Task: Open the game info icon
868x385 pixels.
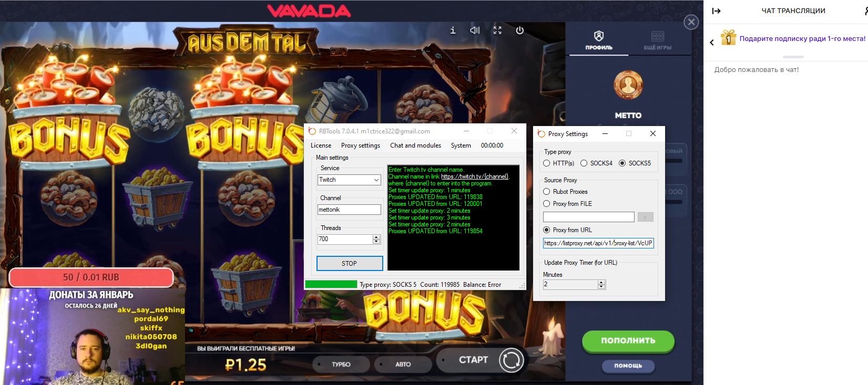Action: [453, 30]
